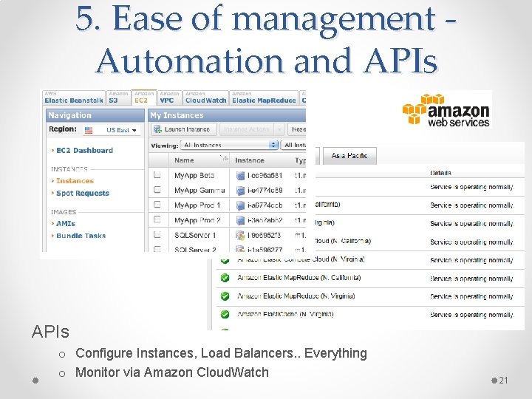Click the Amazon Web Services logo

coord(446,109)
